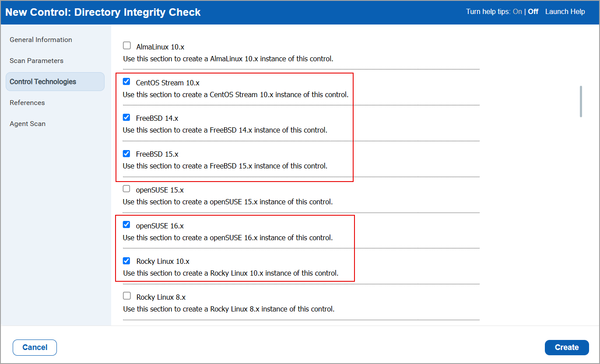Switch to the References section
This screenshot has width=600, height=364.
(27, 103)
